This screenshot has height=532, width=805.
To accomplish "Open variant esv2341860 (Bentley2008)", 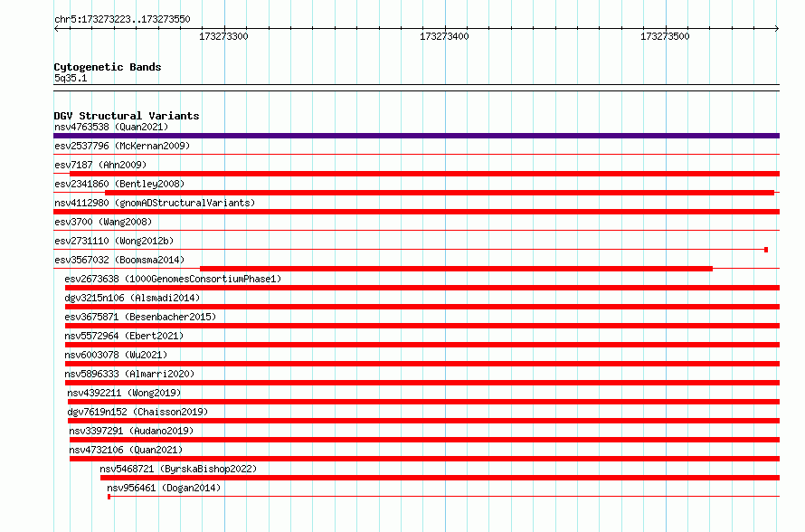I will pyautogui.click(x=119, y=184).
